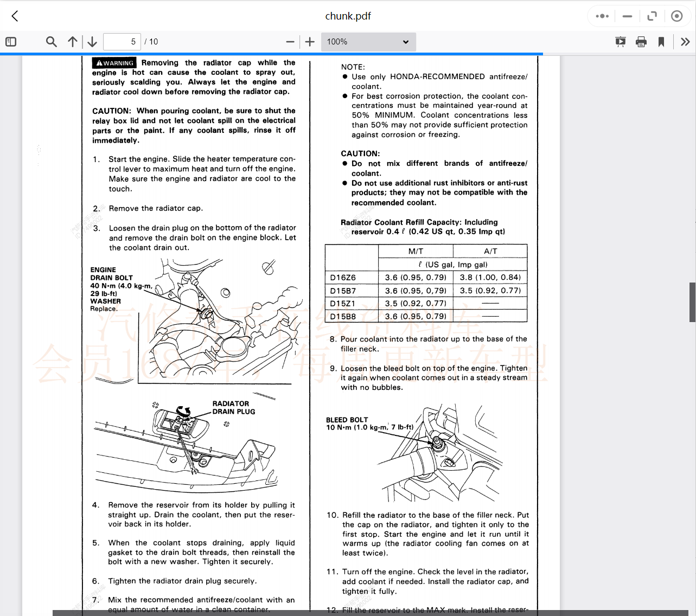Click the expand window icon in the title bar

click(x=652, y=16)
